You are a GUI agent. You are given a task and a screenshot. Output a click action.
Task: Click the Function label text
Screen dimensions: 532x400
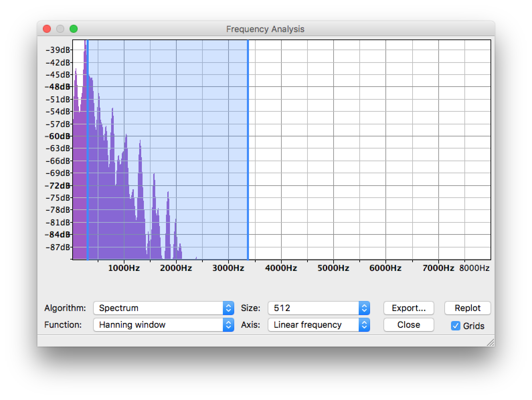tap(63, 325)
